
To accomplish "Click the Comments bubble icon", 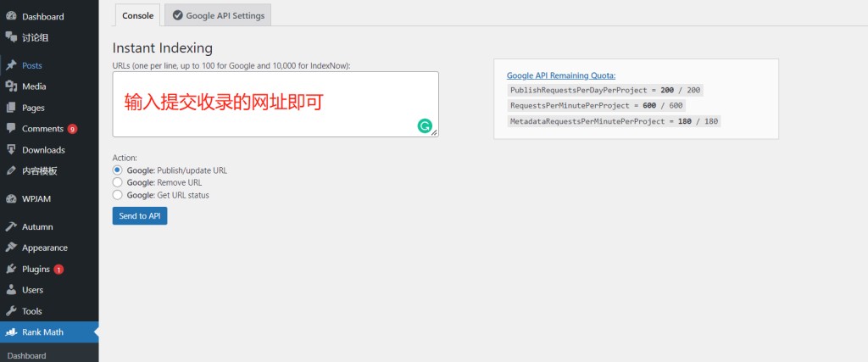I will tap(11, 128).
